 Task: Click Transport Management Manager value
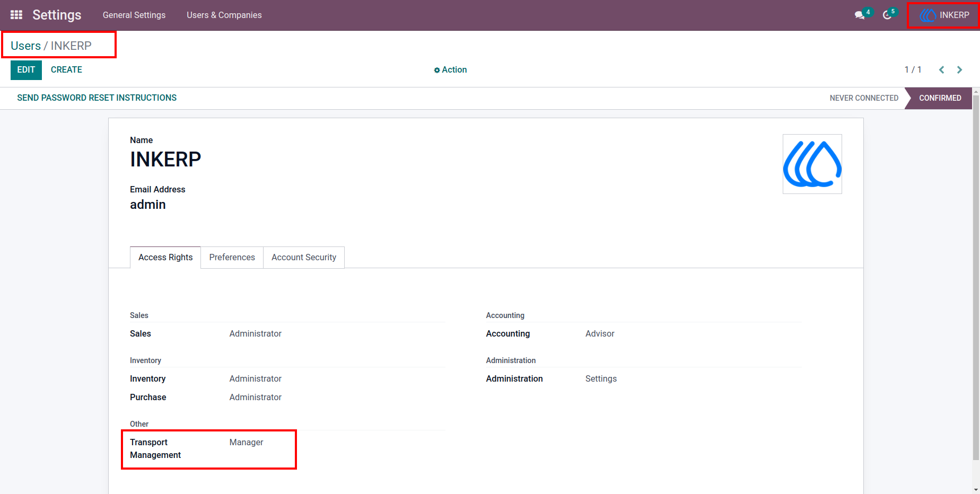[x=246, y=443]
